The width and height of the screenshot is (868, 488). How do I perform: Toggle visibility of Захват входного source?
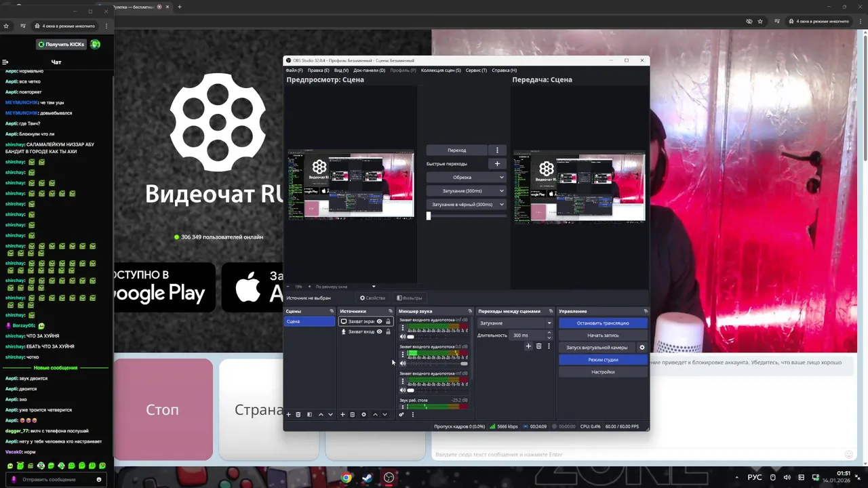[x=379, y=331]
